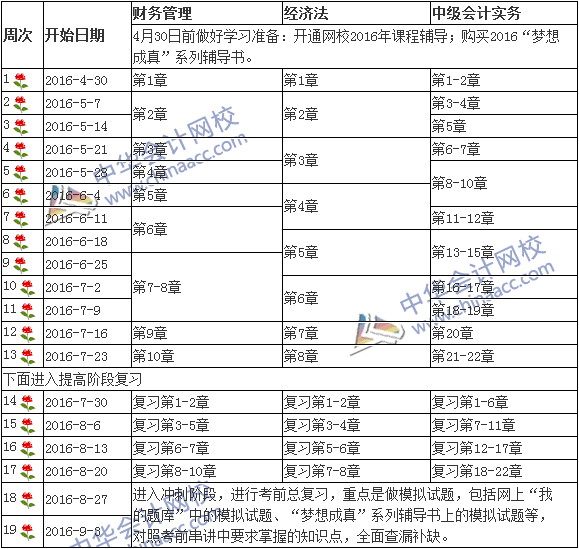The width and height of the screenshot is (579, 549).
Task: Click the date 2016-5-7
Action: click(x=73, y=104)
